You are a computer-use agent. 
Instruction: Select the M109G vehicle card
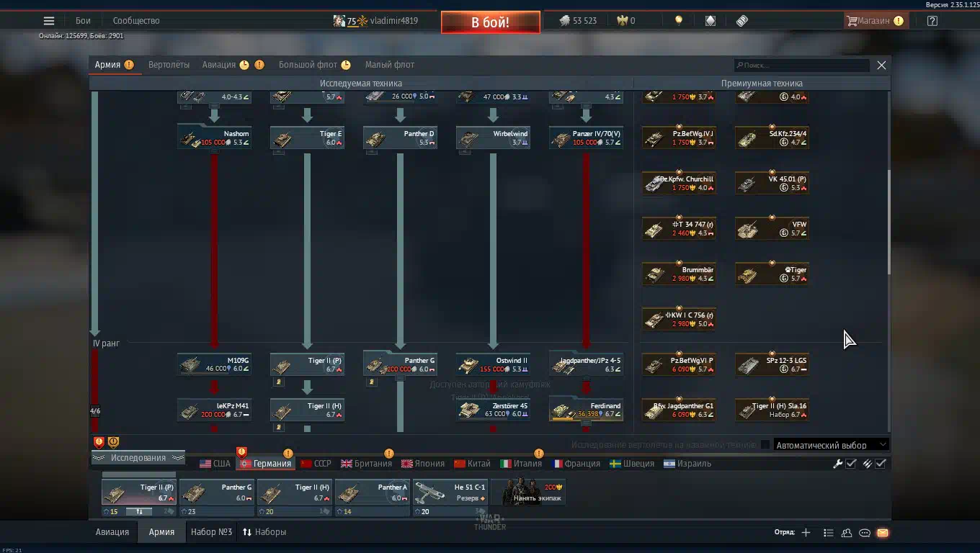click(215, 364)
